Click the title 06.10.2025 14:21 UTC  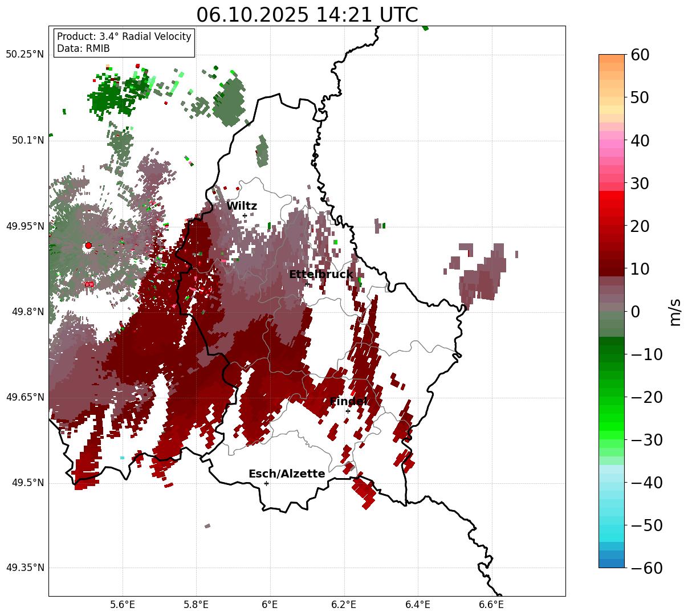[307, 15]
